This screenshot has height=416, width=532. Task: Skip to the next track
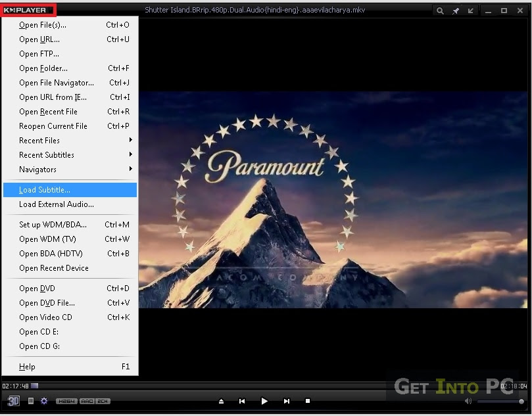[x=287, y=401]
